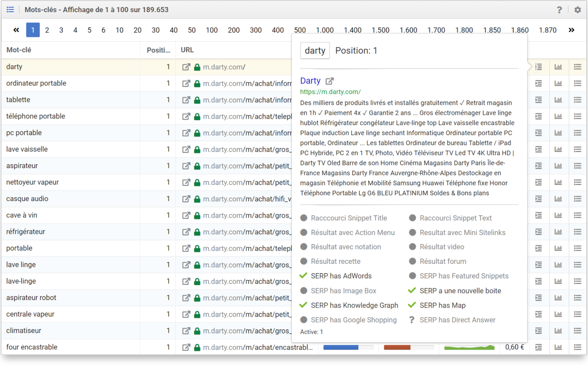Click green trend sparkline in four encastrable row

coord(469,347)
